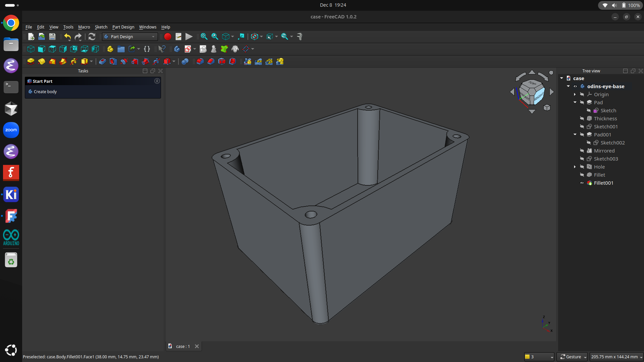Apply the Fillet dressup tool

200,61
